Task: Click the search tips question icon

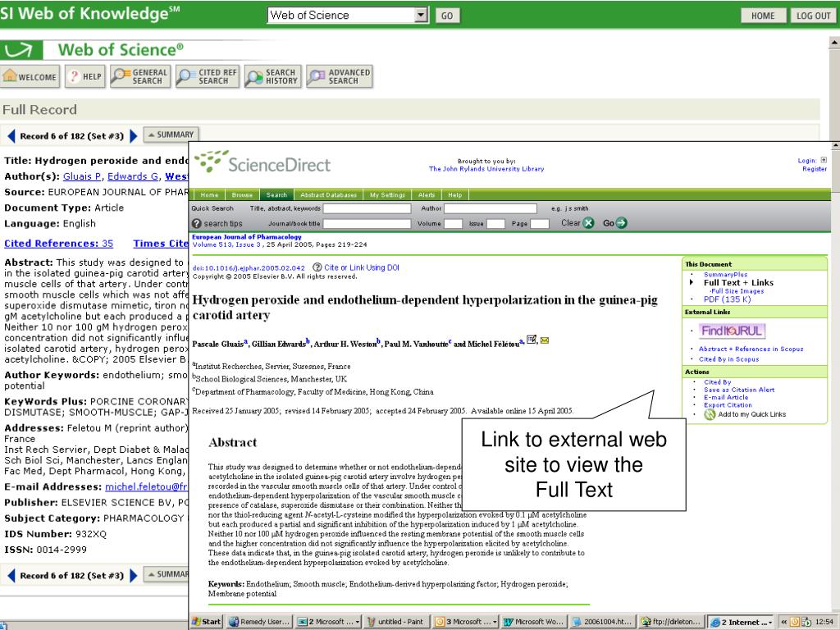Action: [x=197, y=223]
